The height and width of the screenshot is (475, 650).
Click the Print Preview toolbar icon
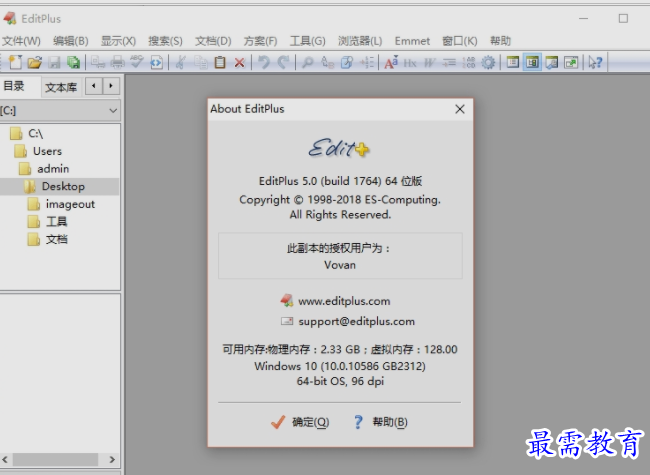click(98, 63)
